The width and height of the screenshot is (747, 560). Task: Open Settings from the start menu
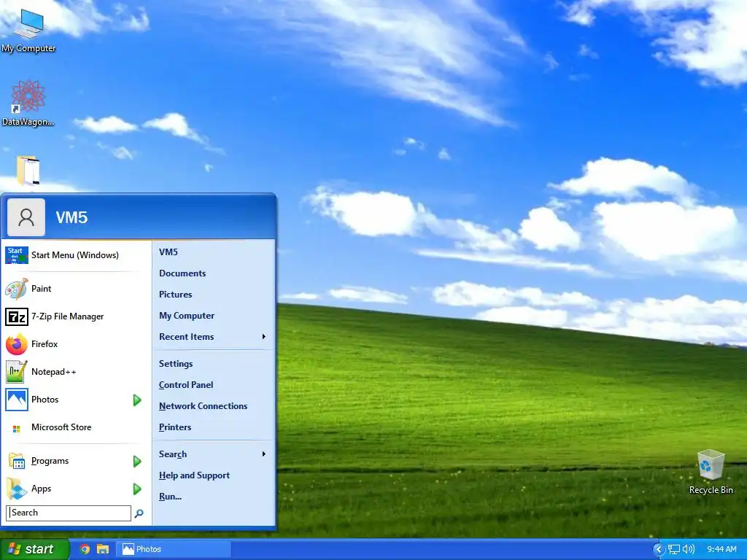coord(176,364)
